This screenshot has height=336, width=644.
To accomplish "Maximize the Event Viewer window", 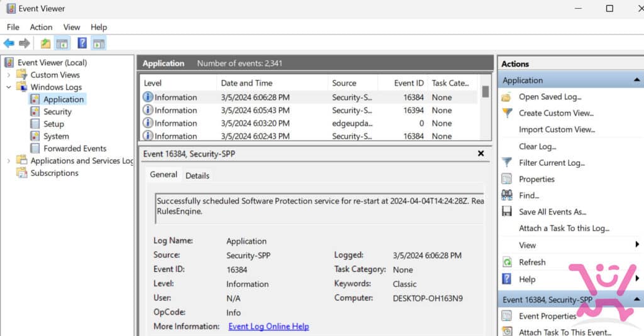I will point(609,8).
